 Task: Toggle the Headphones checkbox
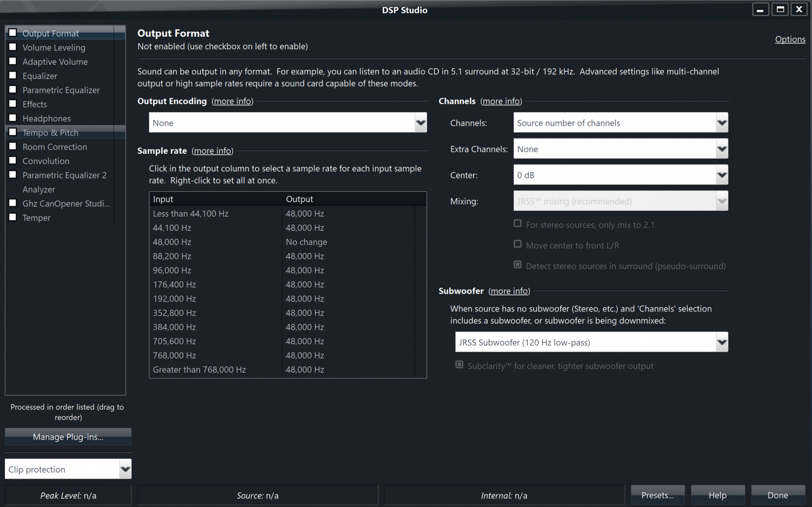coord(13,118)
